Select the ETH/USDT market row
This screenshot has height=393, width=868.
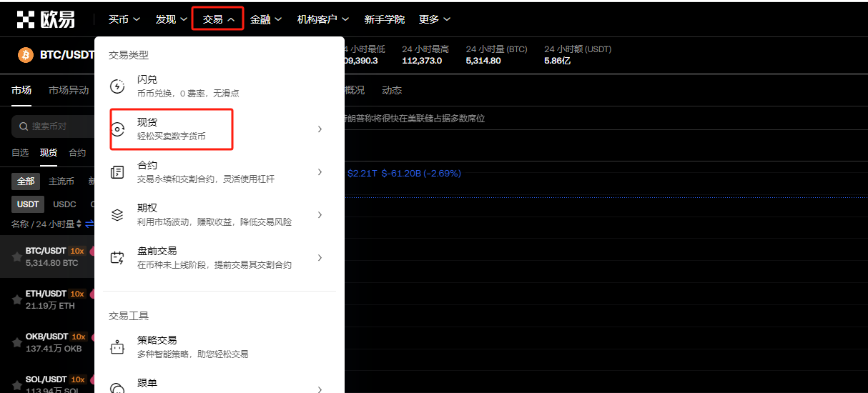(x=47, y=300)
